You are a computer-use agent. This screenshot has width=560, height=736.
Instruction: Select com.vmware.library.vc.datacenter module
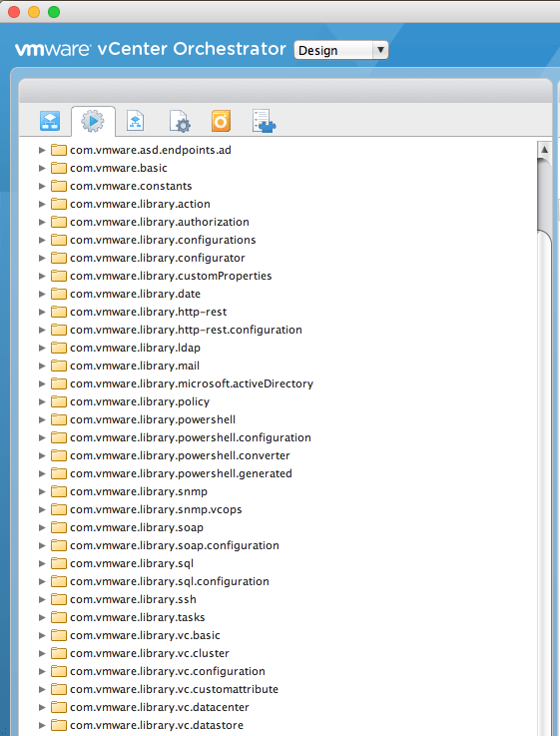(x=160, y=707)
